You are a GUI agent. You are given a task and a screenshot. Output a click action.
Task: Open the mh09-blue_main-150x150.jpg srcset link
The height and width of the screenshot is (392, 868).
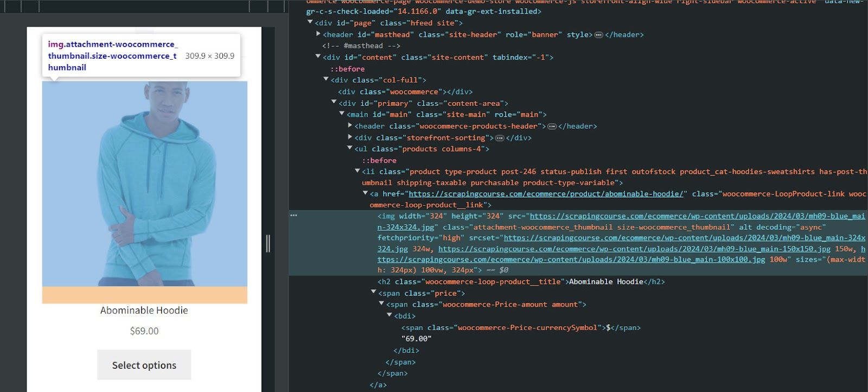tap(634, 249)
